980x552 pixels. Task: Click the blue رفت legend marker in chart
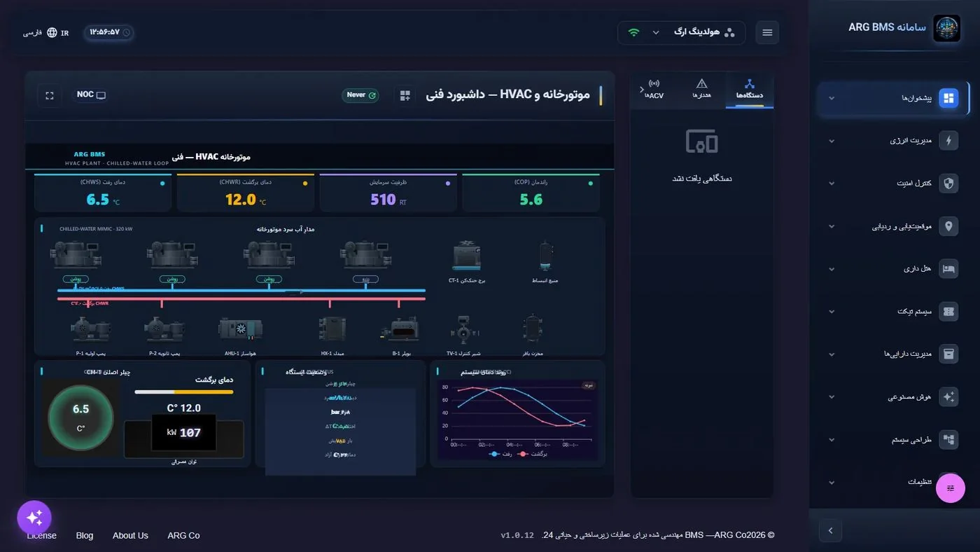(495, 454)
